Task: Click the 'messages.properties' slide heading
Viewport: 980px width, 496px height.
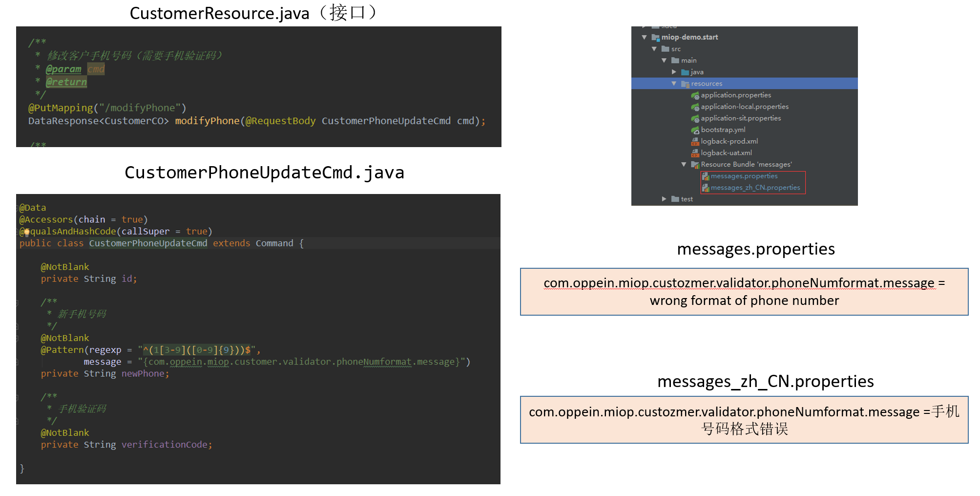Action: 756,249
